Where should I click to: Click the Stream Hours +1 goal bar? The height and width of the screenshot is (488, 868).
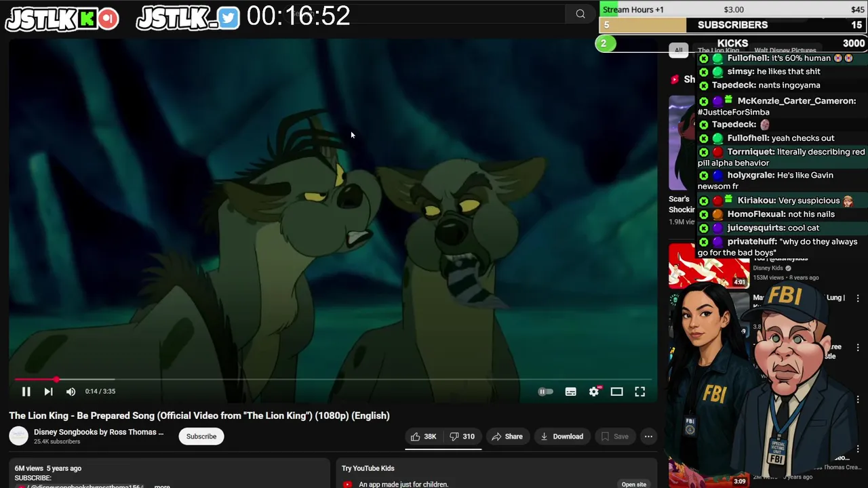(x=733, y=9)
